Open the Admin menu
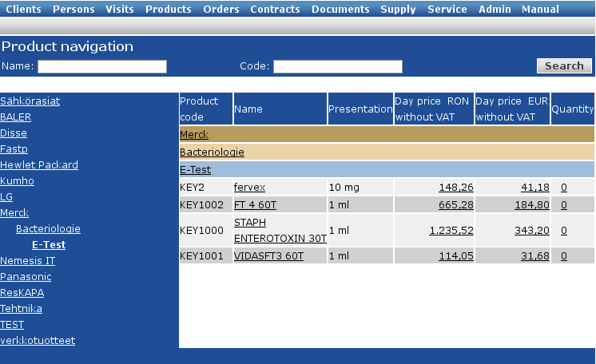Image resolution: width=596 pixels, height=364 pixels. click(495, 9)
